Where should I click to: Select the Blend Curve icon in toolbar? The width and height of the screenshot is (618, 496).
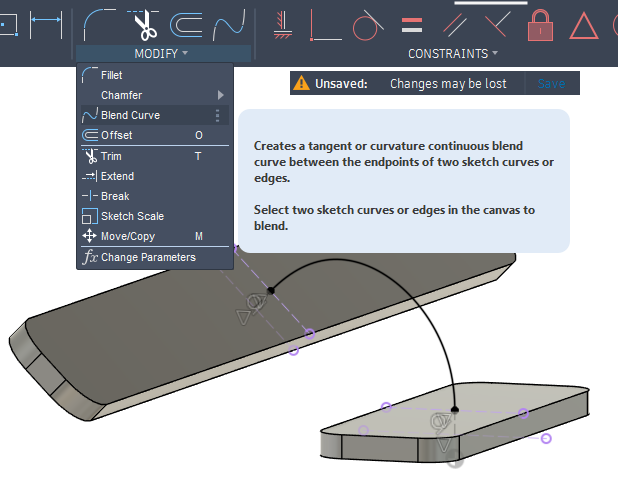(x=229, y=24)
